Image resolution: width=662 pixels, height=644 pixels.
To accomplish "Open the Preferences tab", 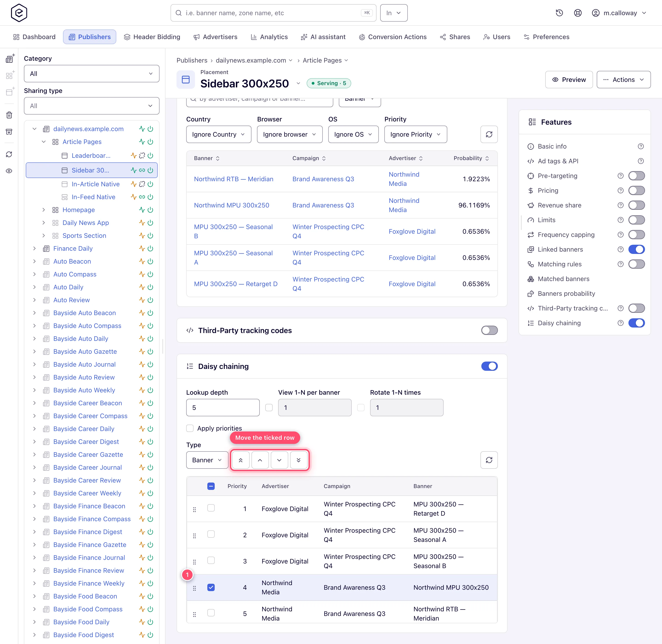I will (546, 37).
